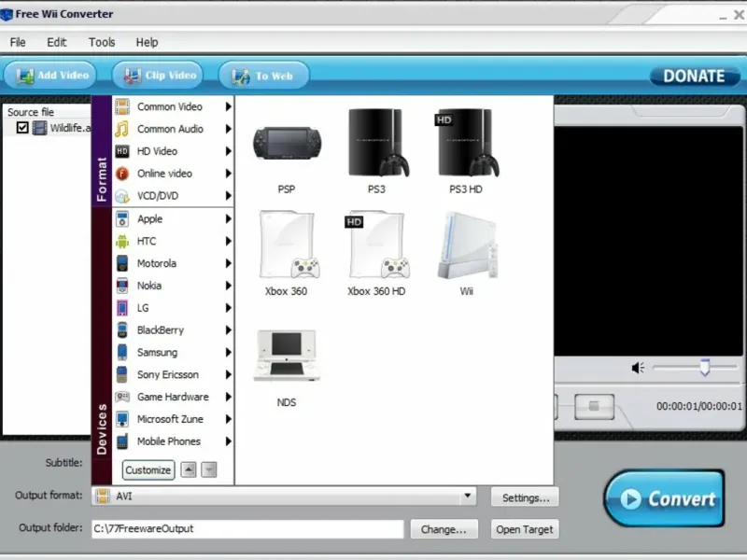Click the Open Target button
Viewport: 747px width, 560px height.
525,529
